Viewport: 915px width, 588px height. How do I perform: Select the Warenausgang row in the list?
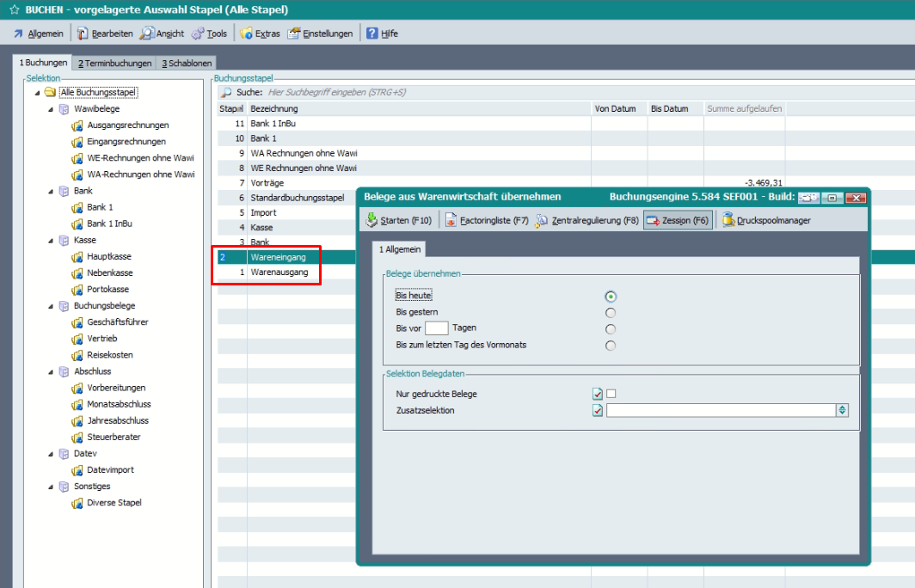(x=279, y=273)
